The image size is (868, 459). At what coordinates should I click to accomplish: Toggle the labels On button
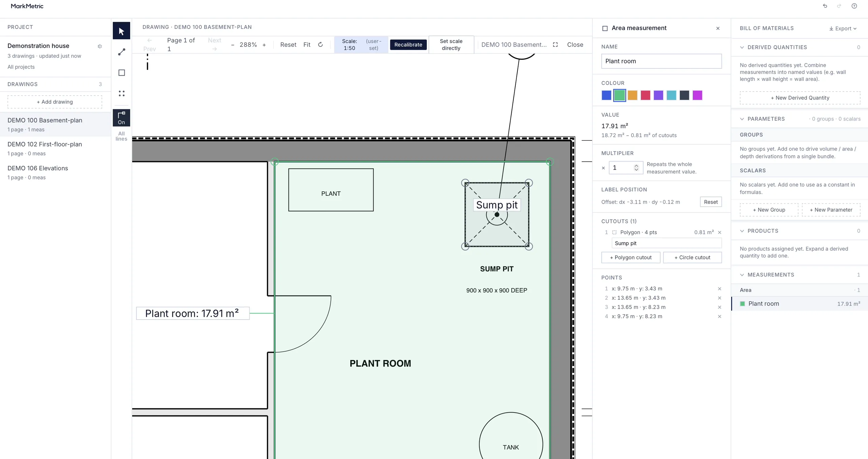121,118
